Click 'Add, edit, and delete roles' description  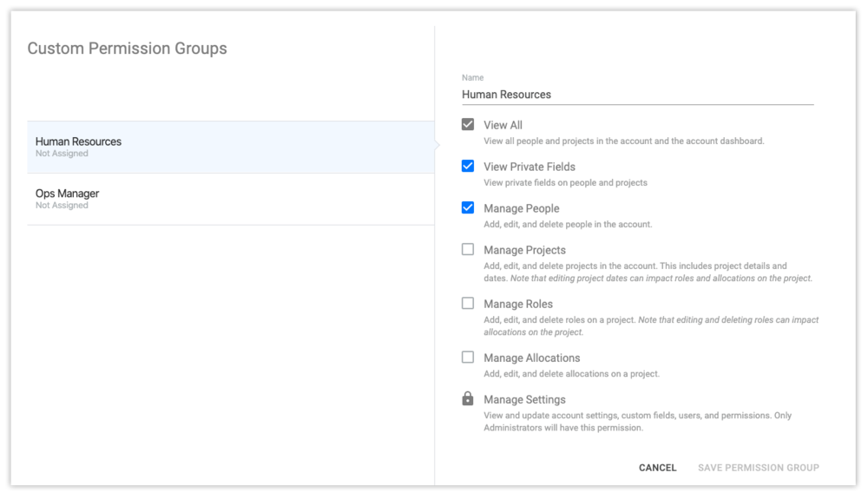pyautogui.click(x=651, y=325)
